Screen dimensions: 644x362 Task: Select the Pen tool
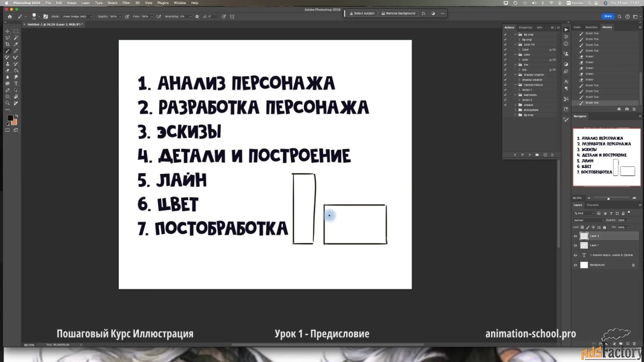[x=8, y=90]
